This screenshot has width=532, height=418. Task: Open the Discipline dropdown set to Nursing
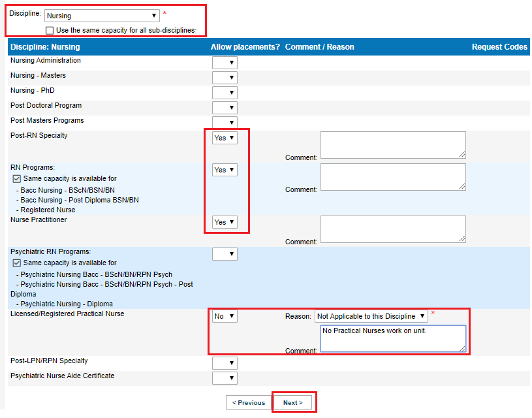[x=102, y=16]
